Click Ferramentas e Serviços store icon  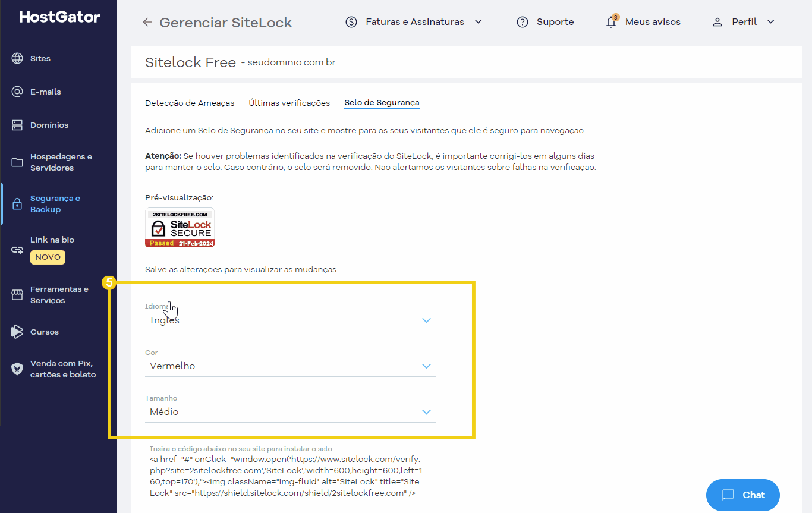click(17, 295)
